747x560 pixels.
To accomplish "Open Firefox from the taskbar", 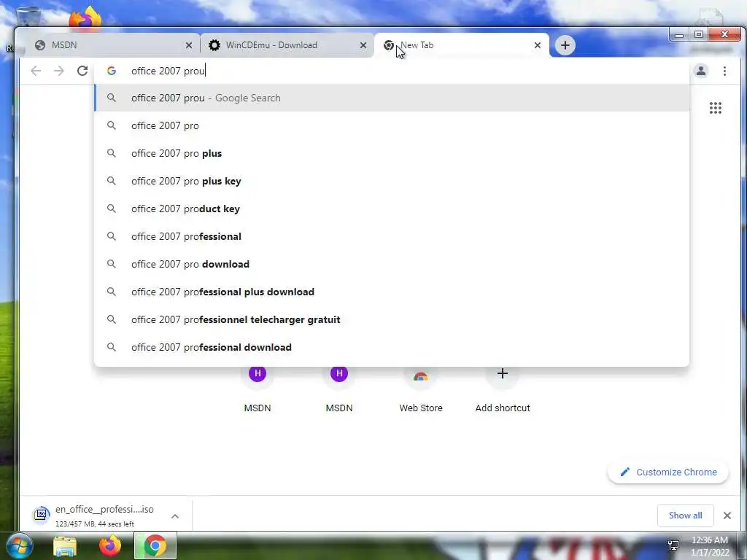I will tap(110, 546).
